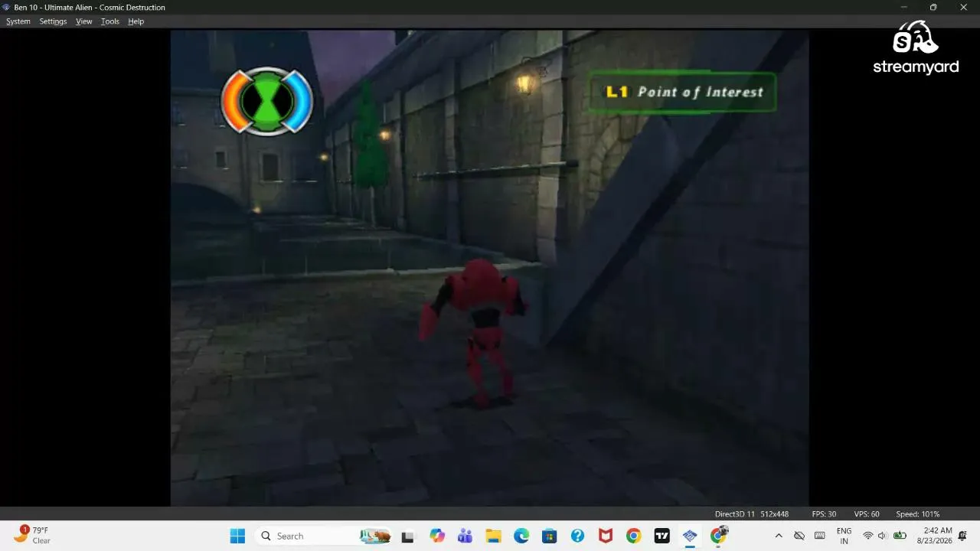Open the Wi-Fi network tray icon
Screen dimensions: 980x551
coord(867,536)
